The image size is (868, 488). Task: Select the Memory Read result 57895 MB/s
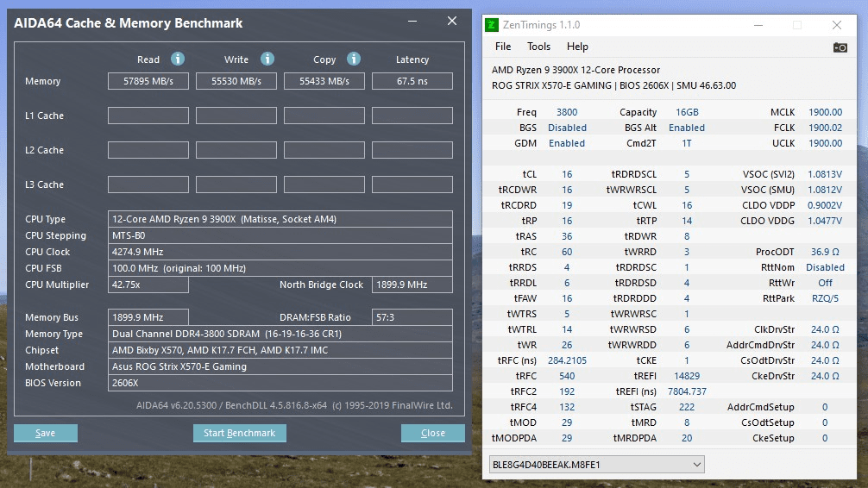[148, 81]
